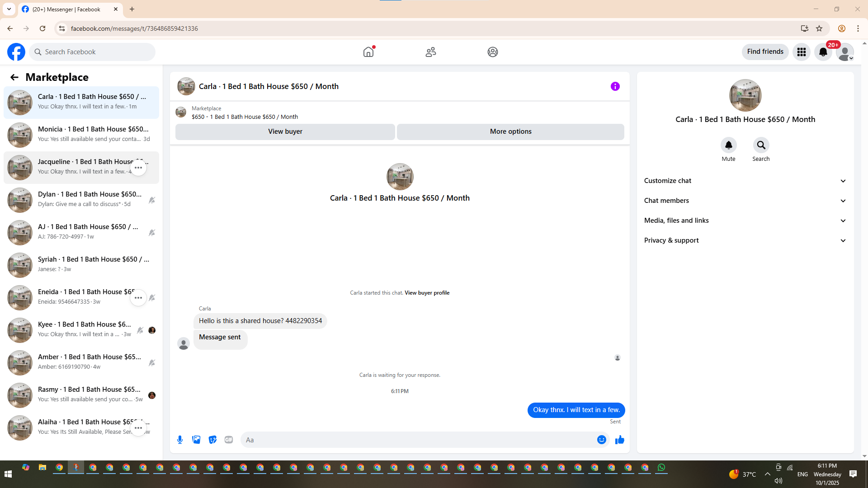The height and width of the screenshot is (488, 868).
Task: Bookmark this page with star icon
Action: [x=819, y=28]
